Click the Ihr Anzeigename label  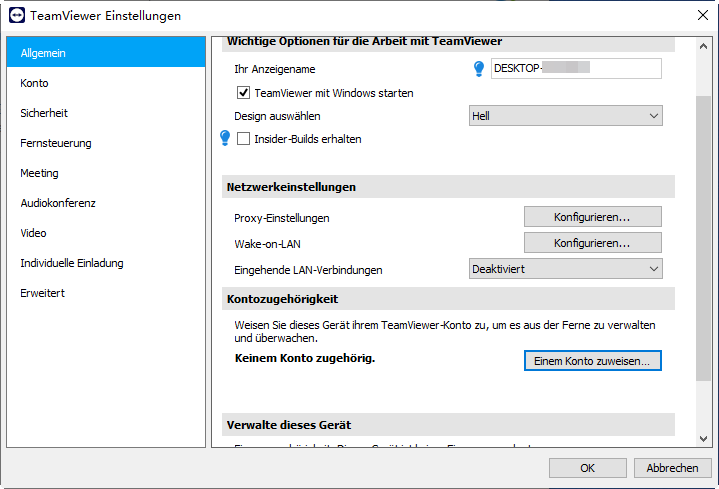pyautogui.click(x=275, y=69)
